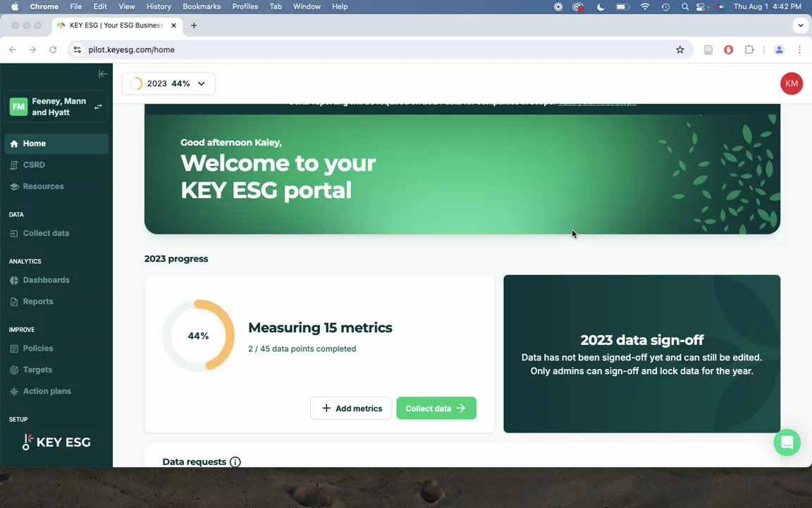Open a new browser tab
812x508 pixels.
[x=194, y=25]
